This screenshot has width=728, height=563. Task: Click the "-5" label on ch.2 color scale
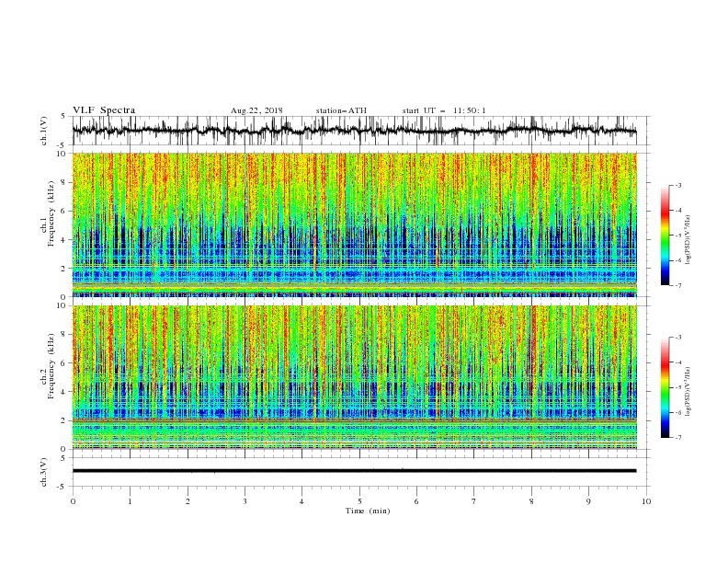(x=678, y=387)
